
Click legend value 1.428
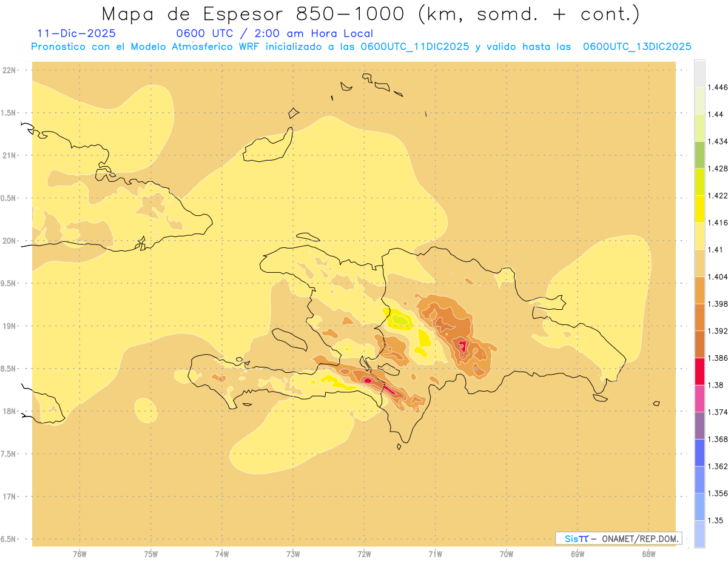point(719,169)
